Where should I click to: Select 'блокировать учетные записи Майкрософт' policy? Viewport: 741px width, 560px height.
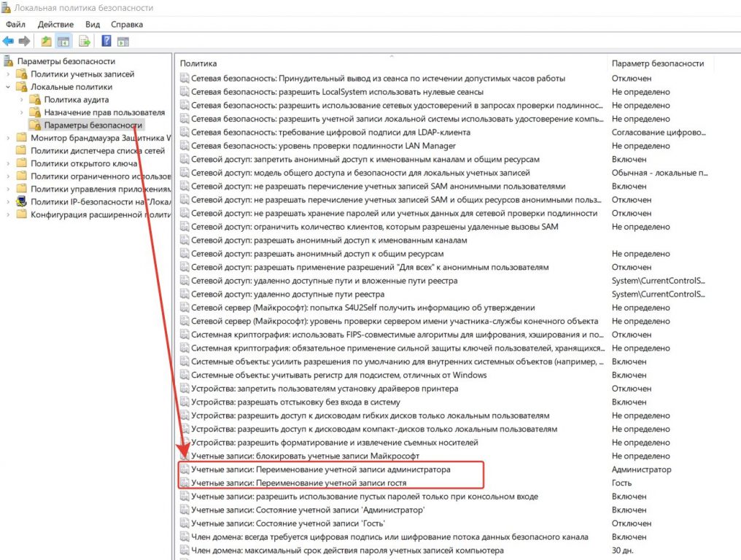[306, 456]
